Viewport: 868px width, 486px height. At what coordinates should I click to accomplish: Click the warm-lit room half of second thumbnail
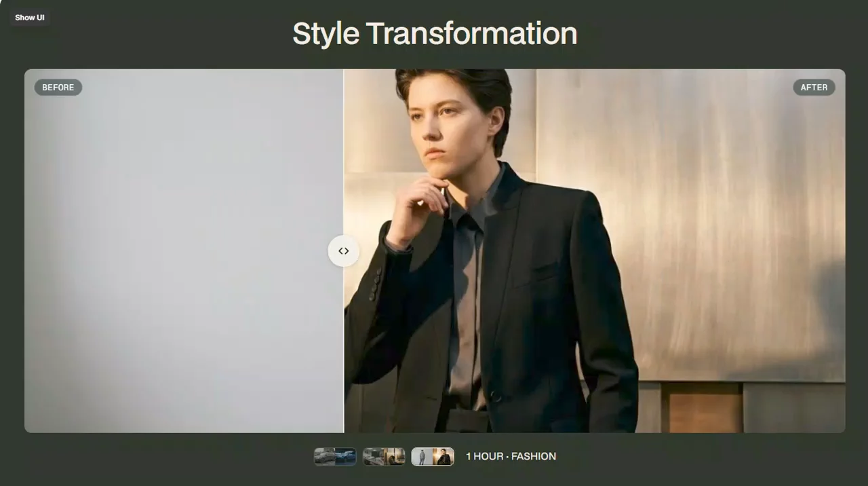[x=395, y=457]
